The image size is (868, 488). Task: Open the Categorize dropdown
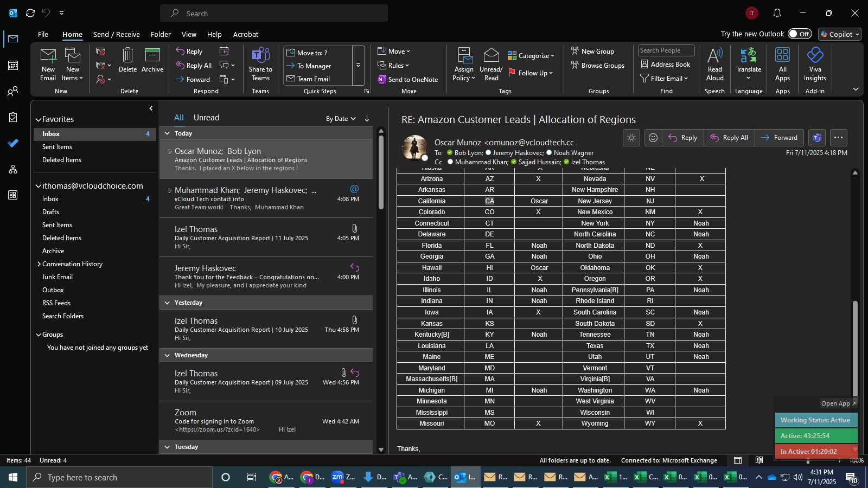click(x=531, y=56)
